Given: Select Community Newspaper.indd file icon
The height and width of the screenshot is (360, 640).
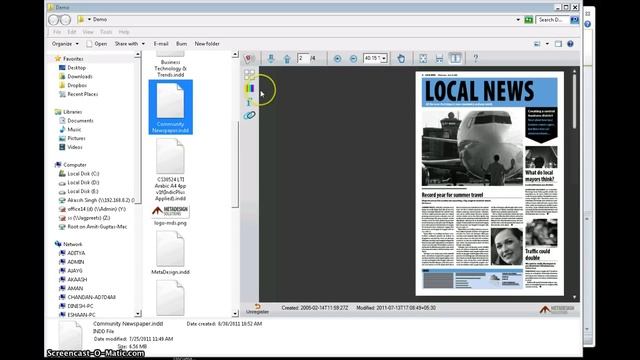Looking at the screenshot, I should 171,107.
